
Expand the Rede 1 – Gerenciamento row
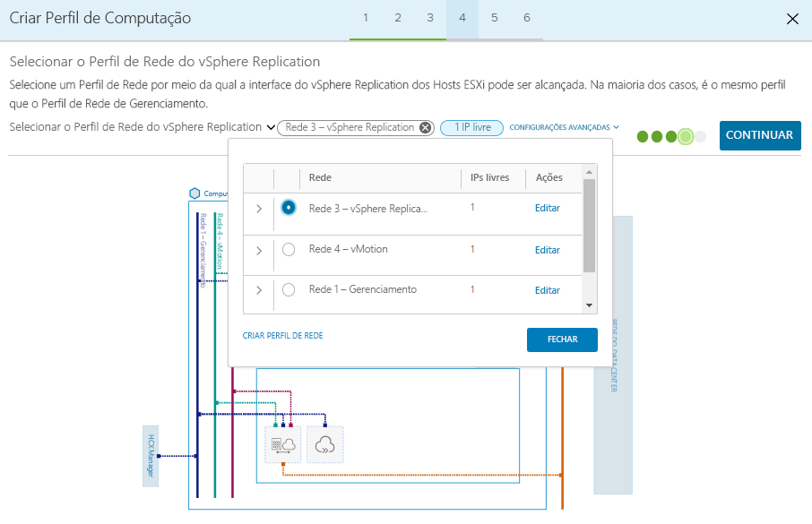[x=259, y=290]
